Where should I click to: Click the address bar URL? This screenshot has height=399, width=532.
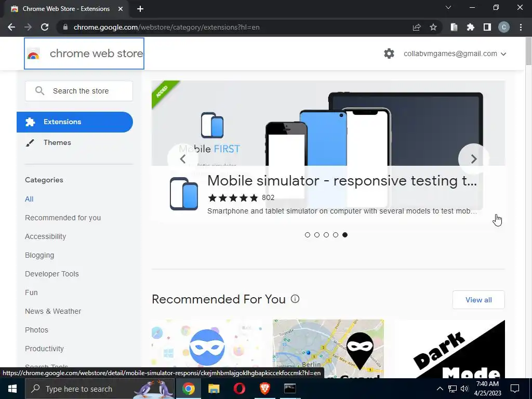tap(166, 27)
